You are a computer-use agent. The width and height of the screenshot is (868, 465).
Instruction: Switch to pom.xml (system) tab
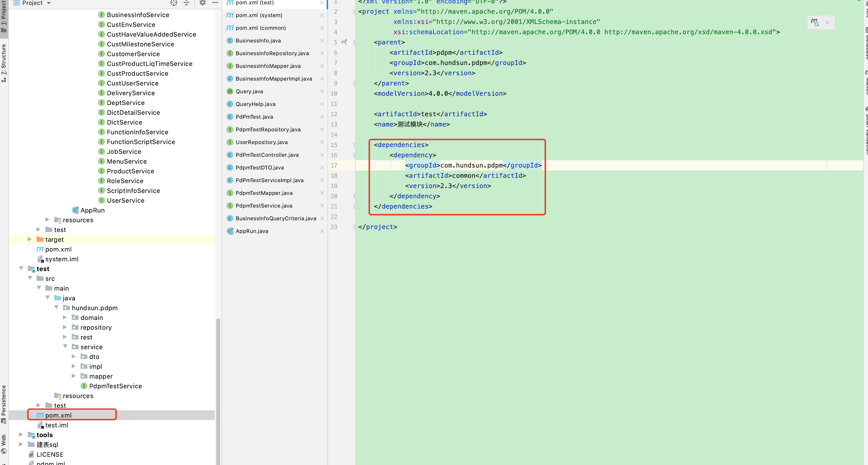[x=259, y=15]
